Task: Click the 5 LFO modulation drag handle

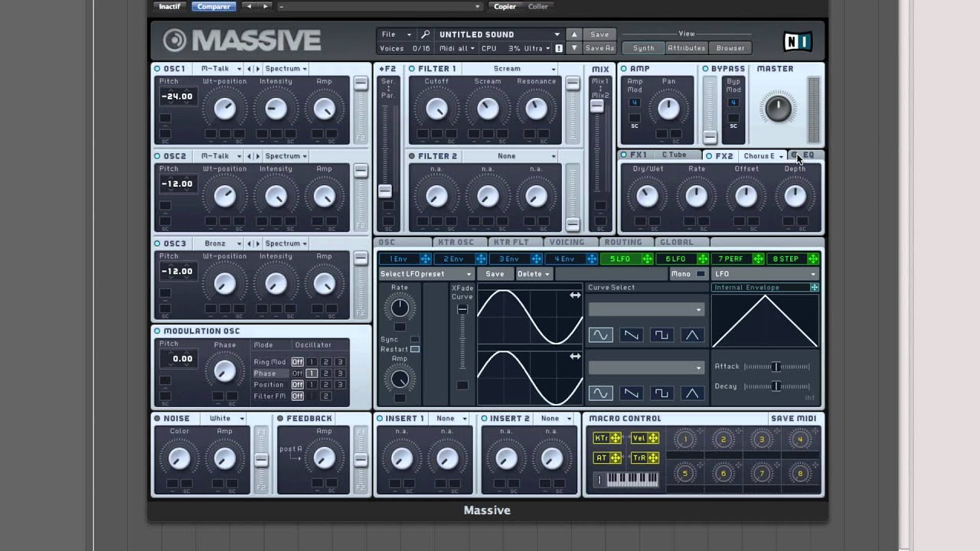Action: pos(647,259)
